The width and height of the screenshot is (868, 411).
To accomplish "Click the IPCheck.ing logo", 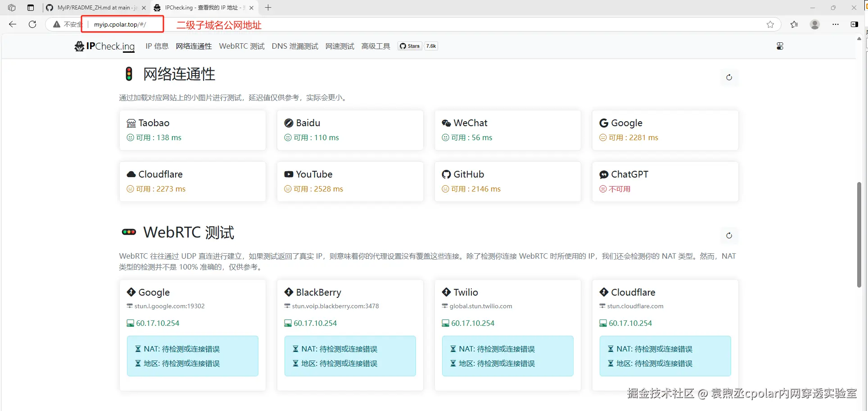I will tap(104, 46).
